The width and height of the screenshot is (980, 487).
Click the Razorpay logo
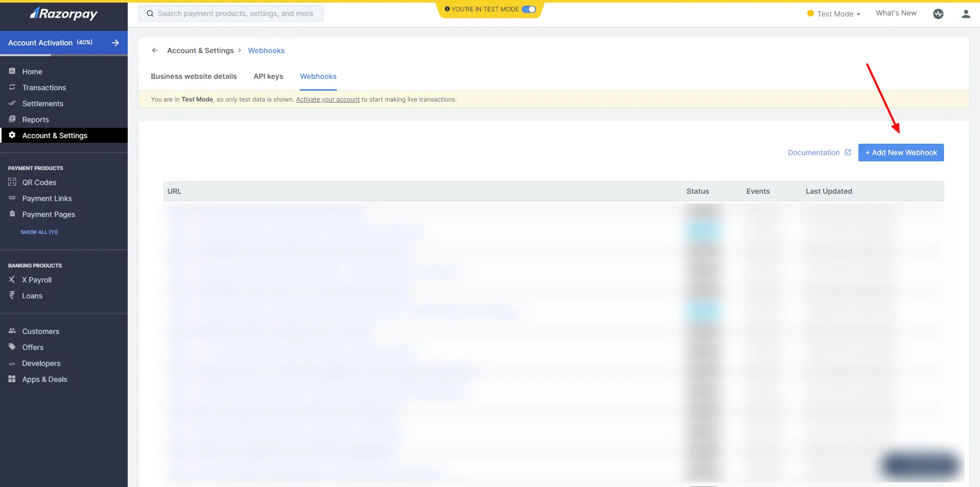point(64,14)
